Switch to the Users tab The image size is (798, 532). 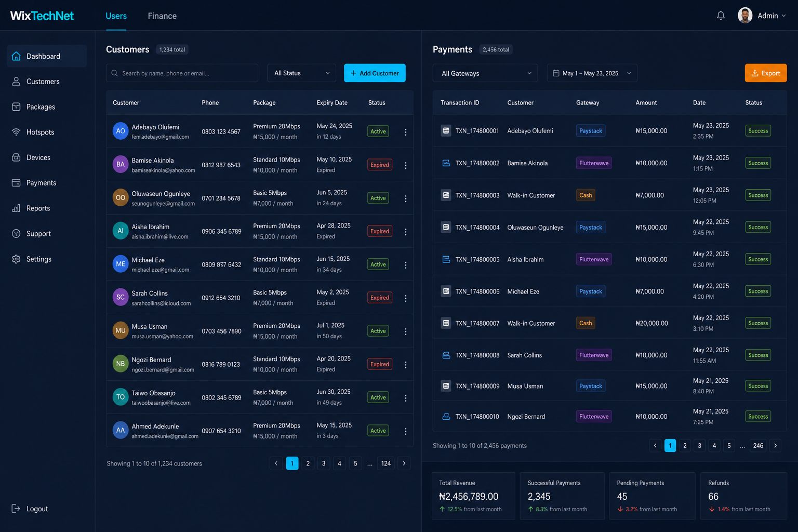click(116, 16)
